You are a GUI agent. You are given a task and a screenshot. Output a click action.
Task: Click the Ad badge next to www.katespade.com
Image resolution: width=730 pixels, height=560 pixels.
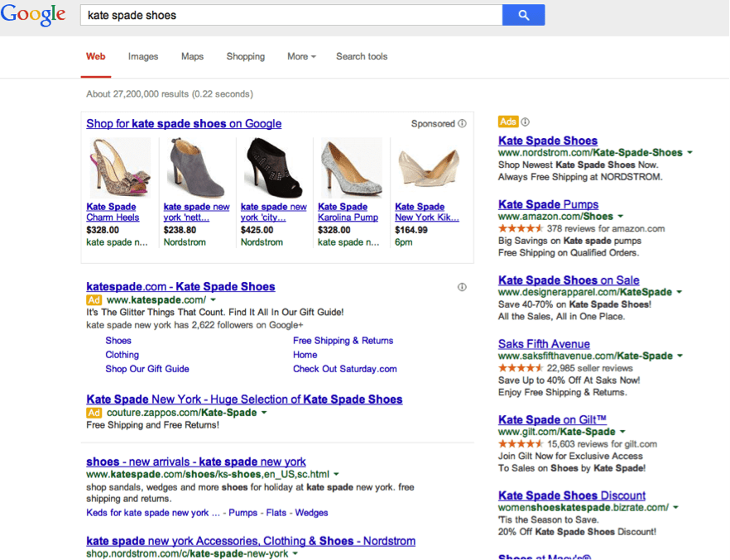point(94,300)
